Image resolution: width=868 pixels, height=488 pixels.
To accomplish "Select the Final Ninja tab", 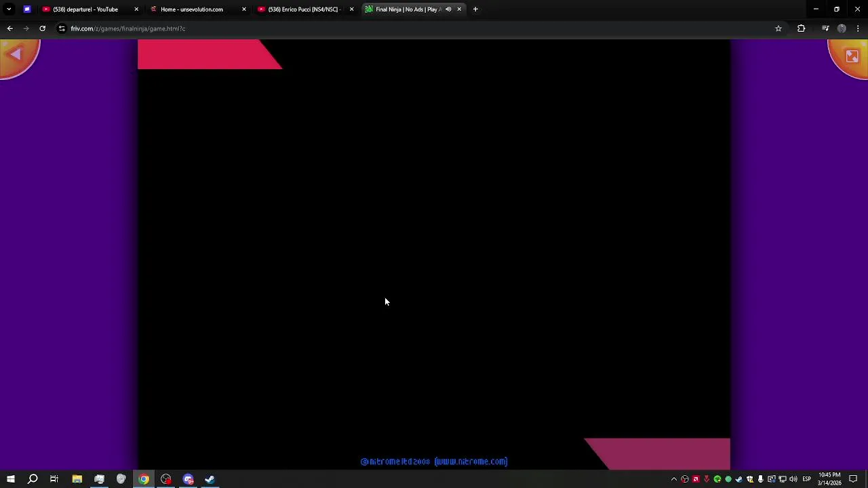I will click(408, 9).
